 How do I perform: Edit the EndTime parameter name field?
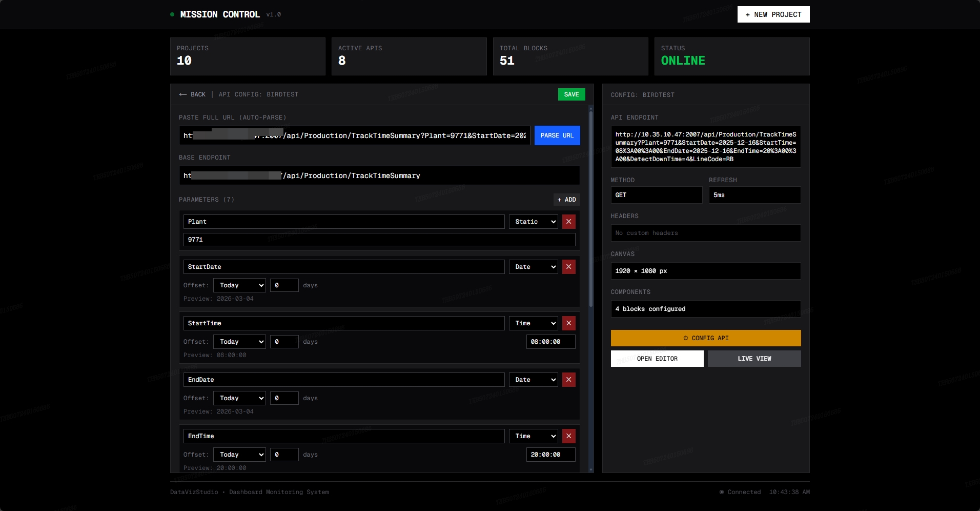tap(344, 436)
